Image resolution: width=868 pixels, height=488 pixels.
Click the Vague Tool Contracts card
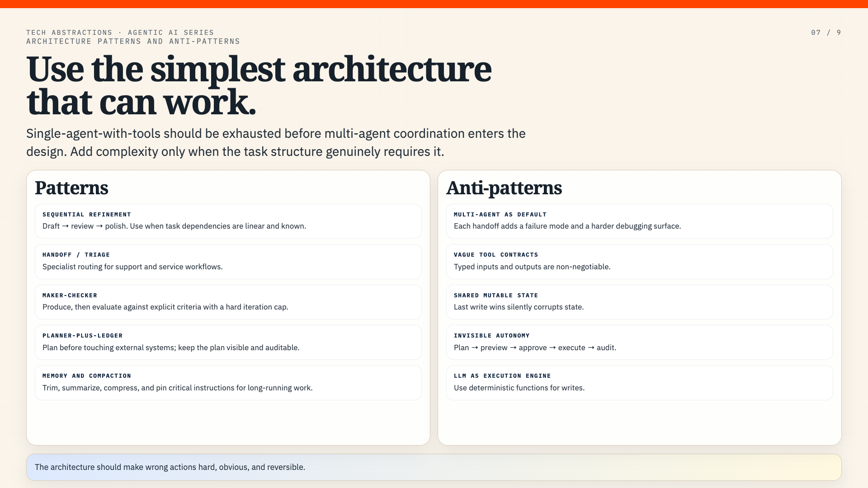click(640, 262)
